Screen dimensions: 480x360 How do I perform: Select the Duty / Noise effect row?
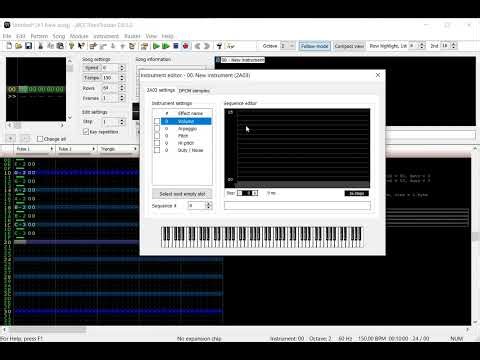(x=186, y=150)
